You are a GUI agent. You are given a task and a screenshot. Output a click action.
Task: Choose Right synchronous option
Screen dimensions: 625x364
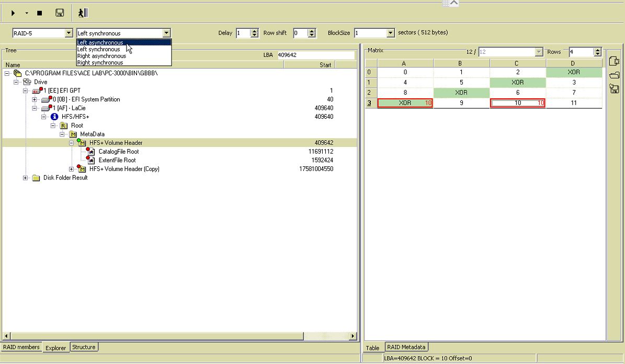pyautogui.click(x=124, y=63)
